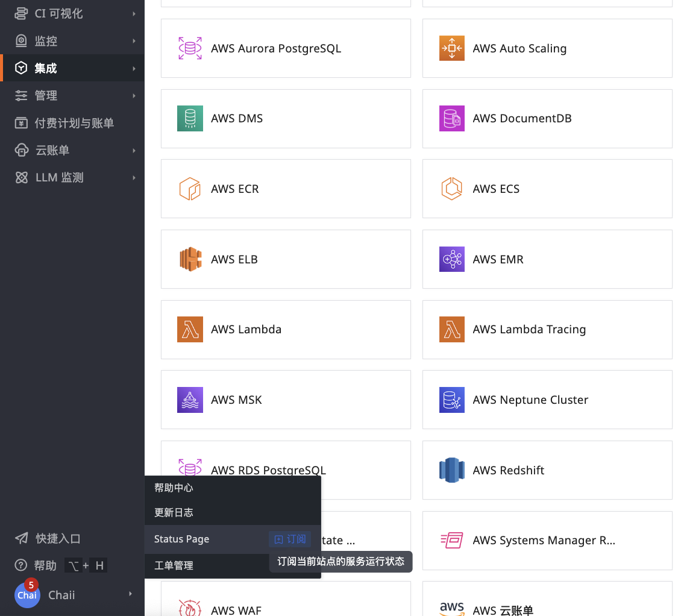This screenshot has width=681, height=616.
Task: Click the Chai user avatar
Action: click(27, 595)
